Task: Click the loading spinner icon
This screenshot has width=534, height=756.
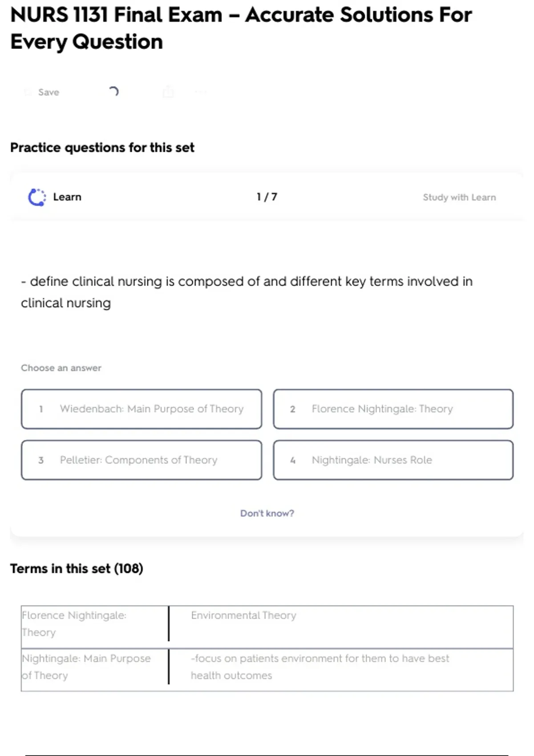Action: (x=114, y=92)
